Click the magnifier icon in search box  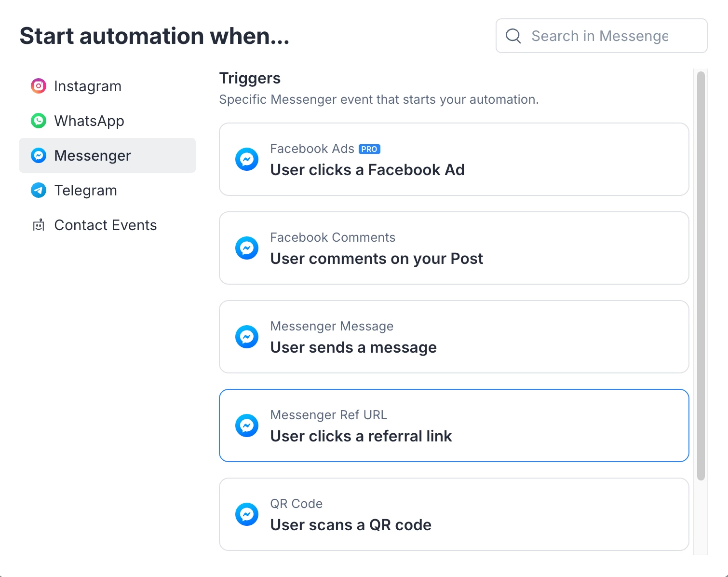pyautogui.click(x=513, y=36)
